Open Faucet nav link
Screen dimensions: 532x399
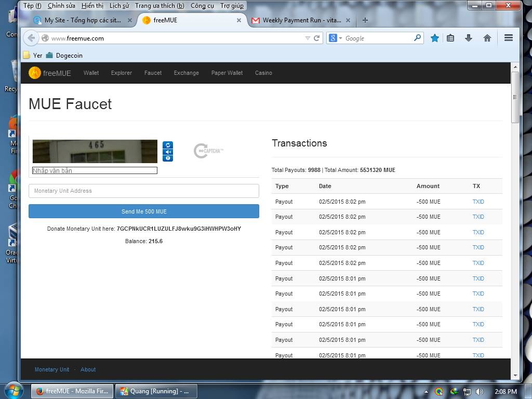click(153, 73)
